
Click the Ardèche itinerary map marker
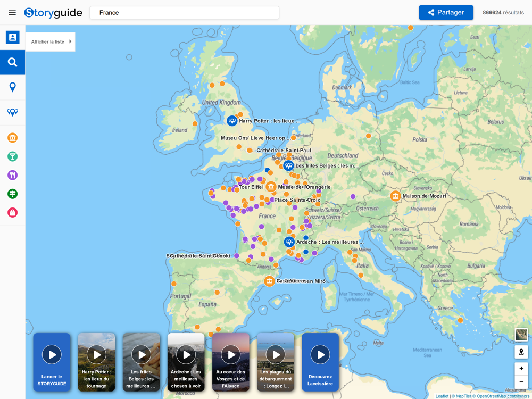(x=289, y=242)
